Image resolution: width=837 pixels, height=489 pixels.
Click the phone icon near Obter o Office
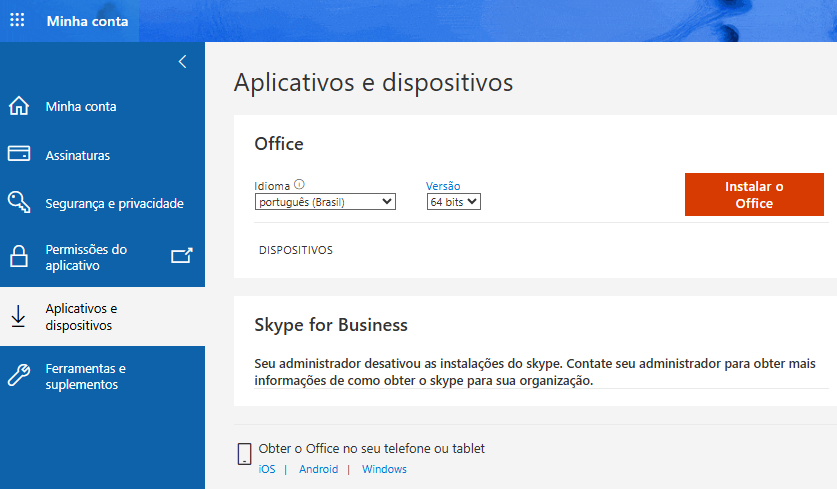click(244, 454)
